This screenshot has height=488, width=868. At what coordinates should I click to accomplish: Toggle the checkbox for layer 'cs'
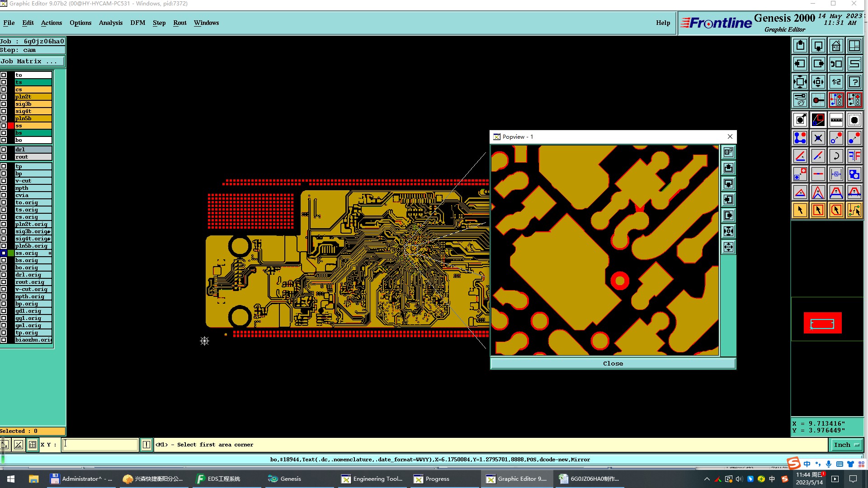click(4, 89)
